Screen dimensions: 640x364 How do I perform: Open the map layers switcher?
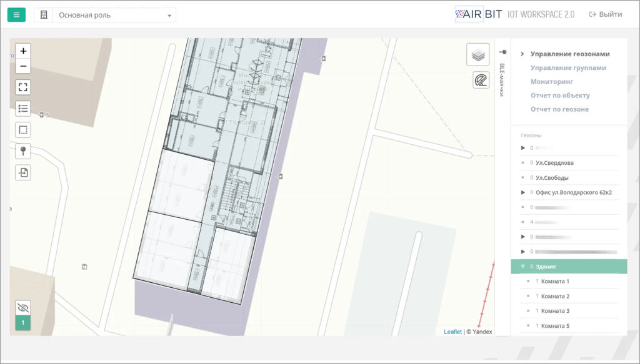pyautogui.click(x=478, y=55)
